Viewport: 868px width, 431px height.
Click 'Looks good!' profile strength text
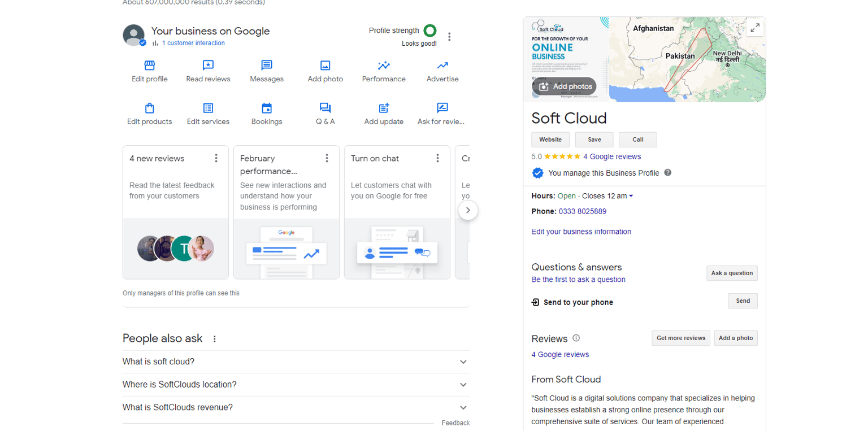point(419,43)
